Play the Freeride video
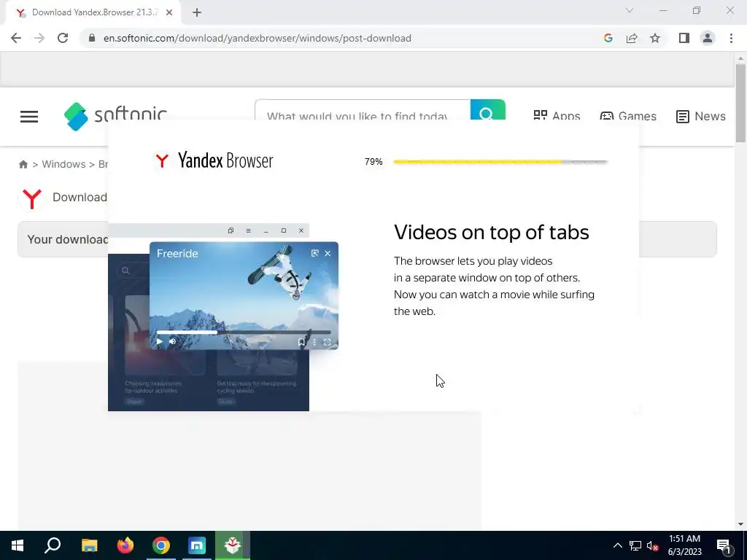 [x=160, y=341]
